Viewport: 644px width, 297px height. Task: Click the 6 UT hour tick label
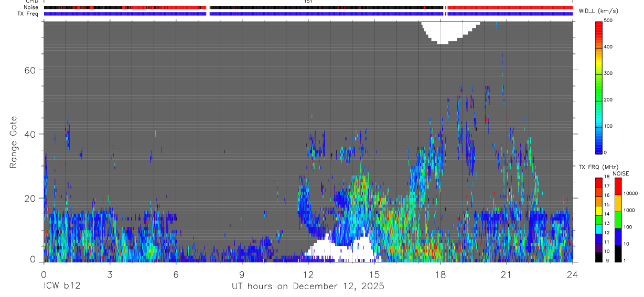coord(176,274)
